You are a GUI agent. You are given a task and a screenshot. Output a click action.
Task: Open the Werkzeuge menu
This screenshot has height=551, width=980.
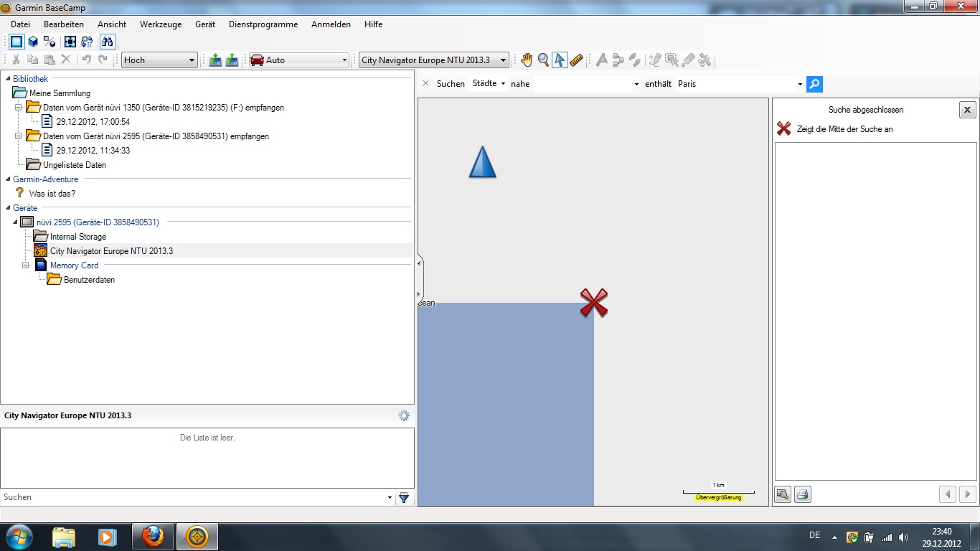click(x=161, y=24)
